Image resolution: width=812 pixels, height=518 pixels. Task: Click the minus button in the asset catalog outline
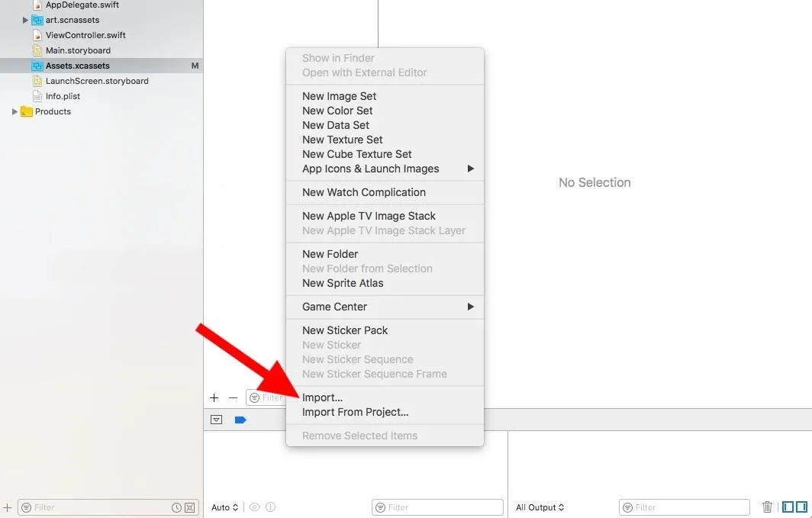click(233, 398)
